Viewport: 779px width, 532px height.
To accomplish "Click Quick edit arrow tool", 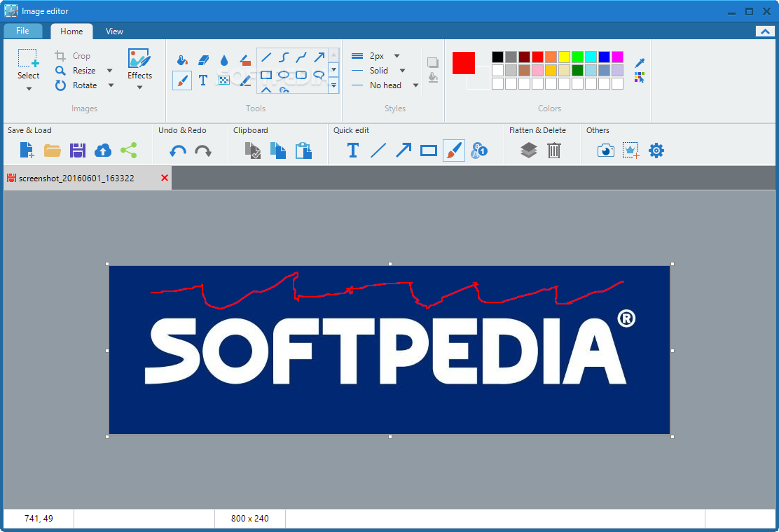I will [x=404, y=150].
